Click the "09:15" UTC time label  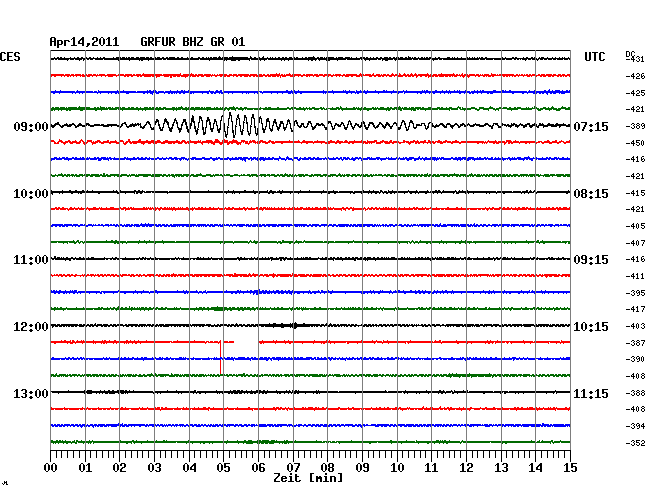[591, 260]
